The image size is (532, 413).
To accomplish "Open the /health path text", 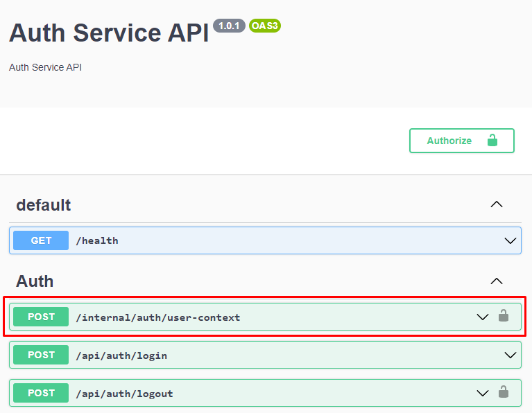I will click(x=96, y=241).
